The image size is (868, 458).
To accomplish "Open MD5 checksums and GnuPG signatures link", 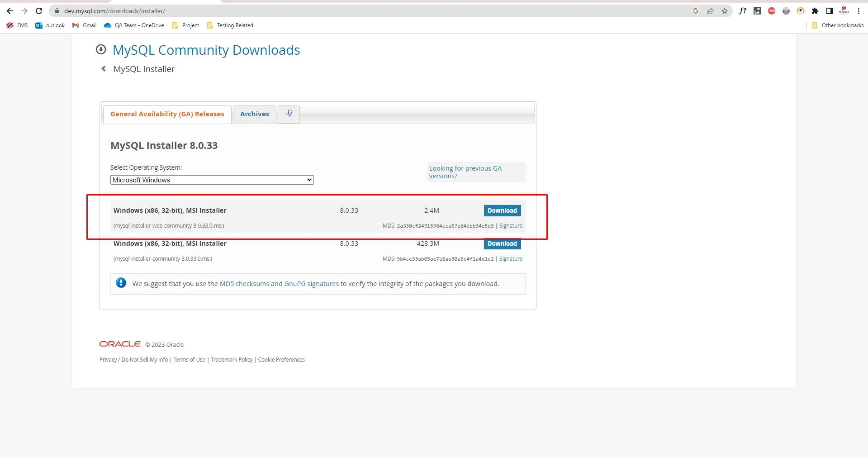I will 279,284.
